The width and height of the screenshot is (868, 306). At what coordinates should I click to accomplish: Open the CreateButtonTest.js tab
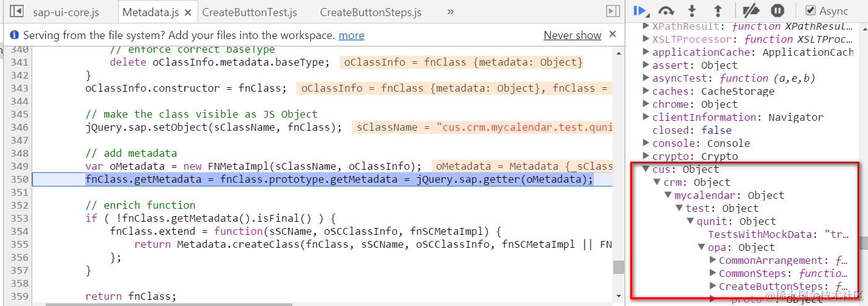pyautogui.click(x=250, y=12)
